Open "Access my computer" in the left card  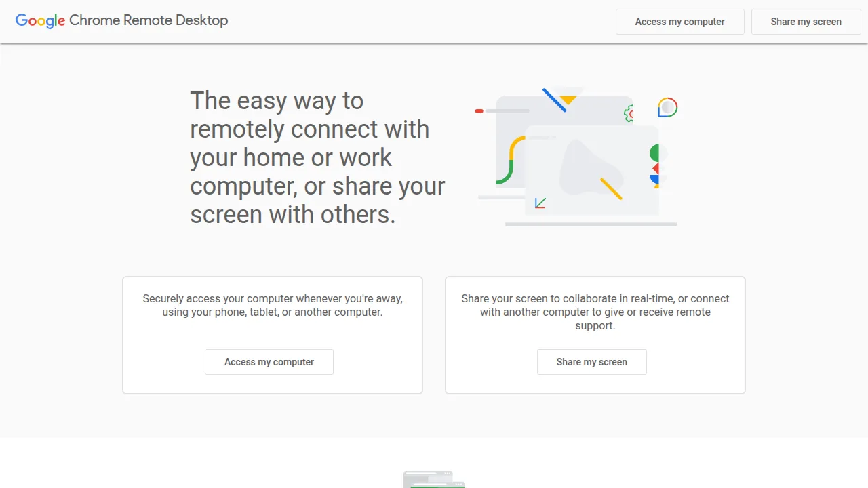(x=269, y=362)
